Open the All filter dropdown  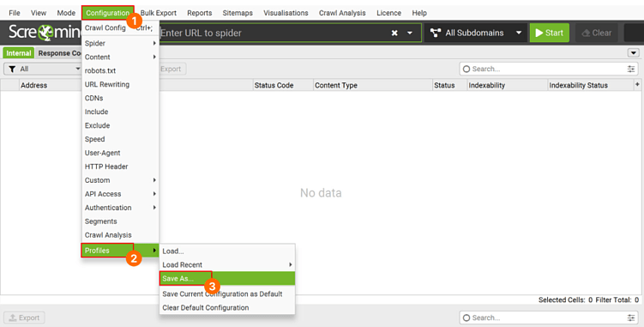point(43,69)
